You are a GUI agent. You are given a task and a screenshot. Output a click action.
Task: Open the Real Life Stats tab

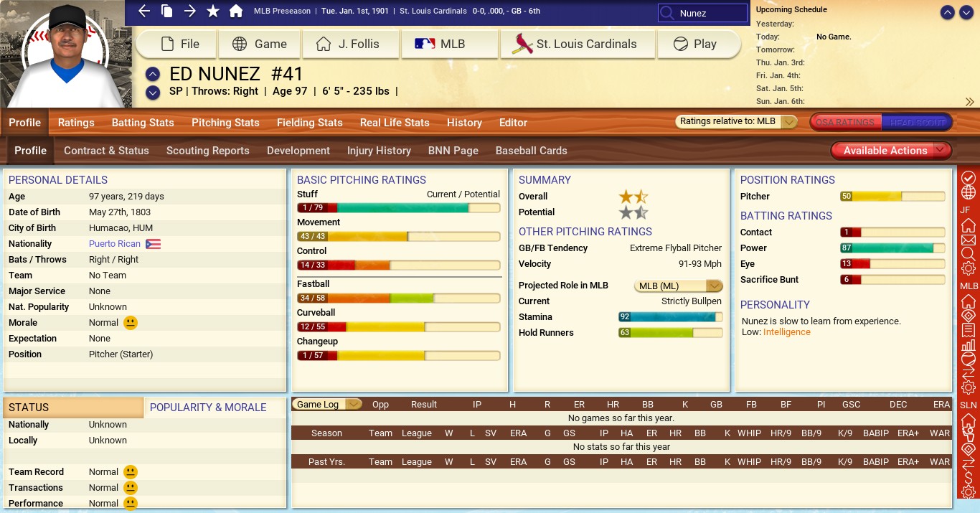[395, 123]
